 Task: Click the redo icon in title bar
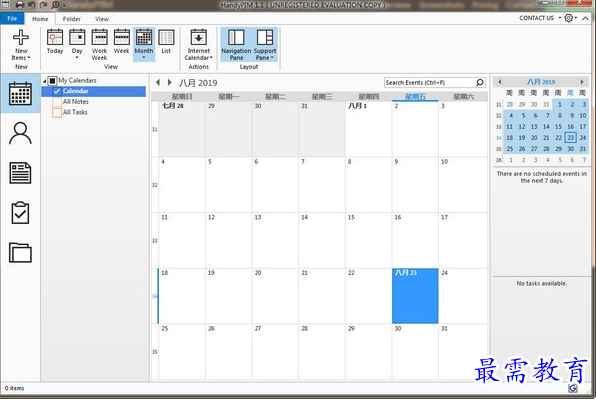[44, 5]
